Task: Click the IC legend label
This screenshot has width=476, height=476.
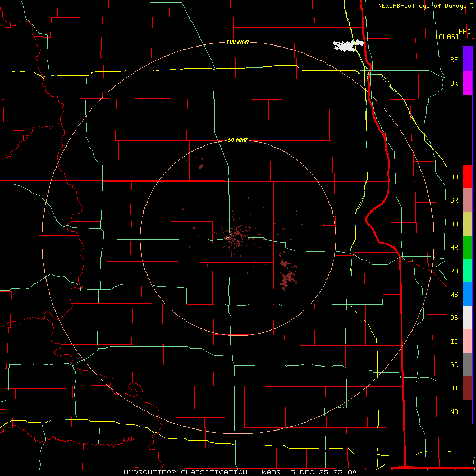Action: pyautogui.click(x=454, y=342)
